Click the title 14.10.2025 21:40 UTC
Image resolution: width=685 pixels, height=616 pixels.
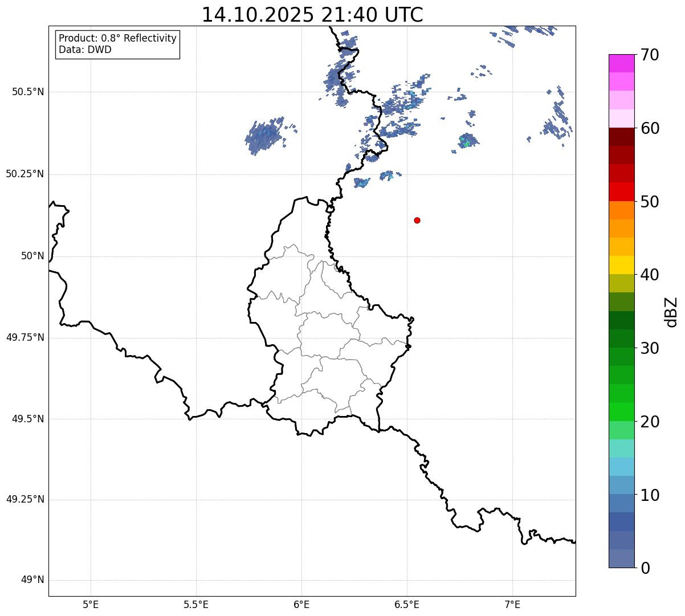312,15
